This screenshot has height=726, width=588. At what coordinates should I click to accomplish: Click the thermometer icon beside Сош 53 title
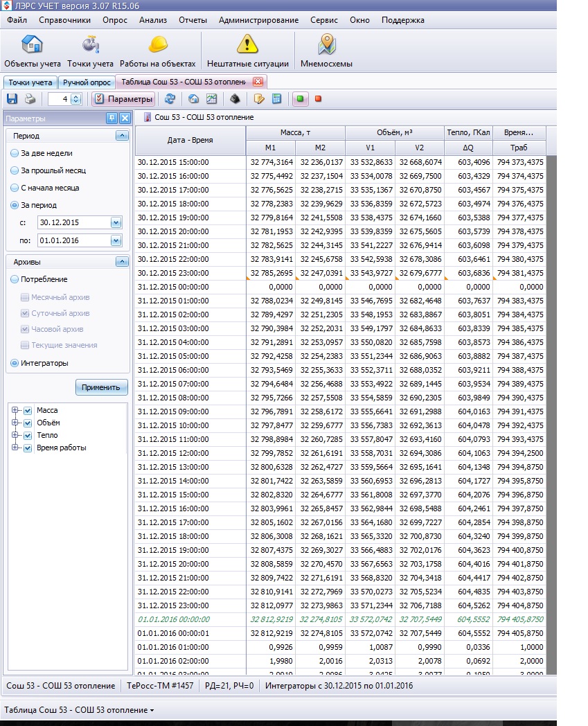point(148,117)
